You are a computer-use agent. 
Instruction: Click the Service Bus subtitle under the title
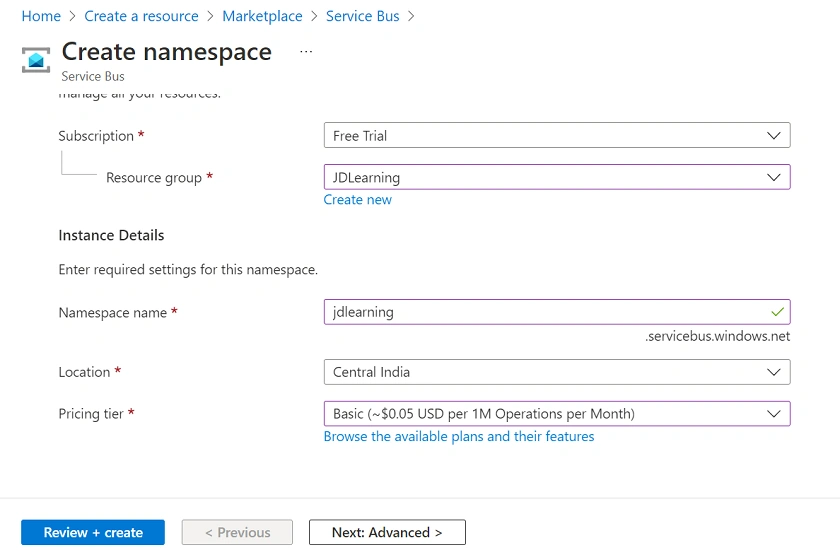pyautogui.click(x=93, y=77)
